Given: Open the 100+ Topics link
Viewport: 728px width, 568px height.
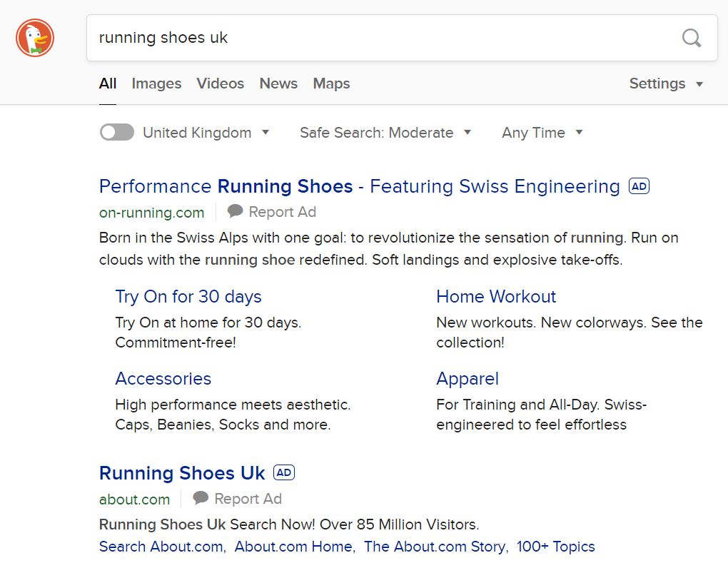Looking at the screenshot, I should pyautogui.click(x=556, y=546).
